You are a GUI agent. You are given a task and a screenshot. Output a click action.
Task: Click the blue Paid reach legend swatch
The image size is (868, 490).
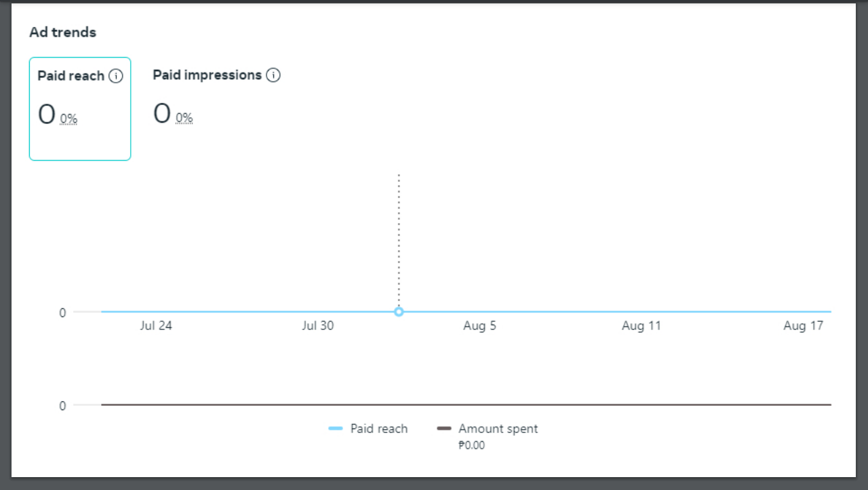click(x=335, y=428)
